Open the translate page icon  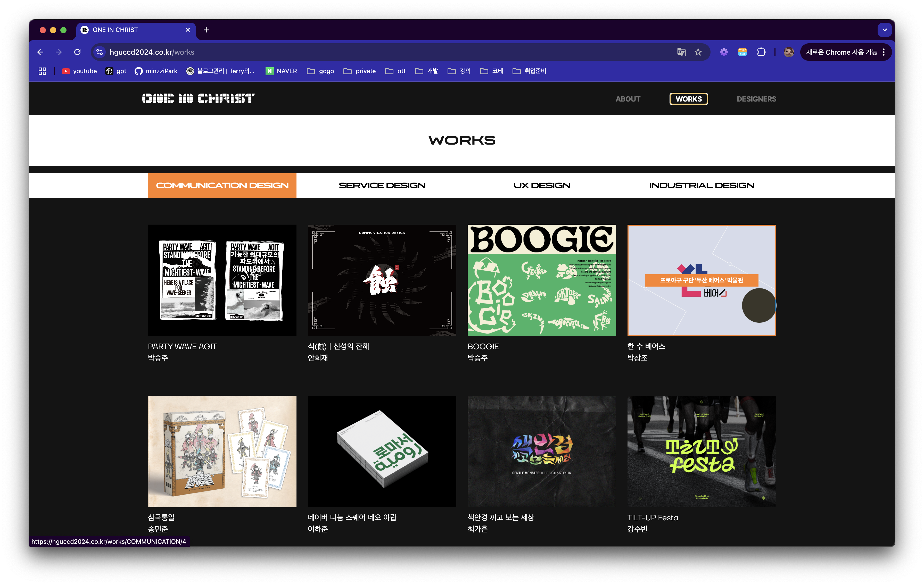pos(681,52)
